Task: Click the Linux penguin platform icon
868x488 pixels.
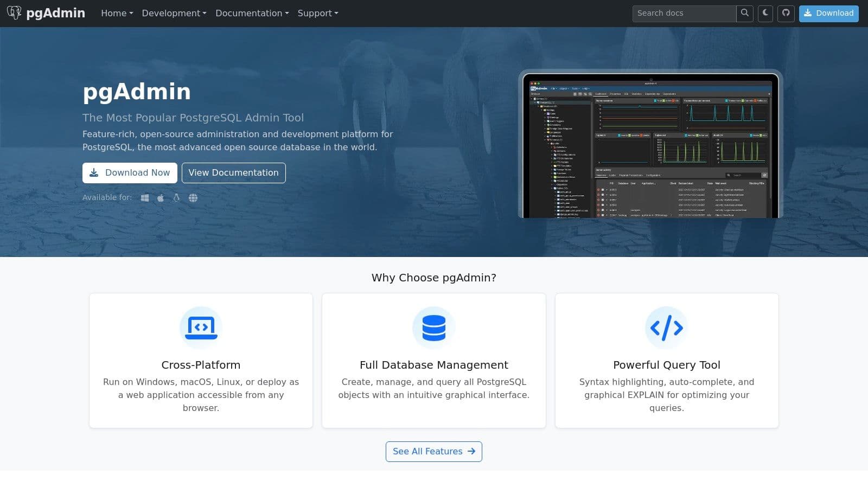Action: point(176,198)
